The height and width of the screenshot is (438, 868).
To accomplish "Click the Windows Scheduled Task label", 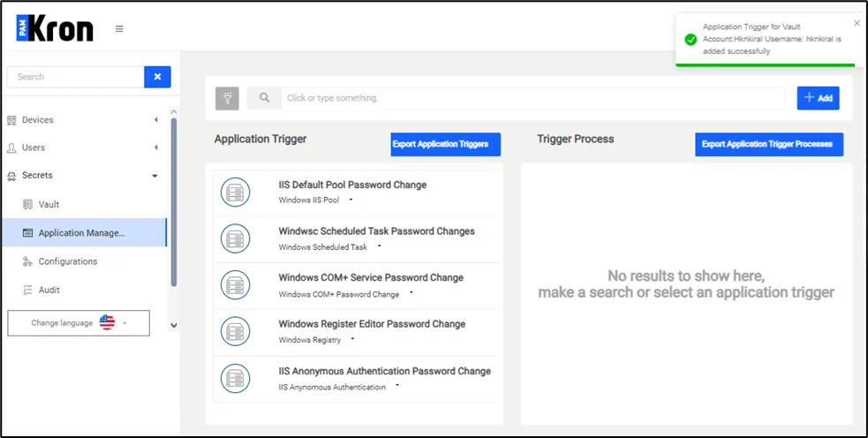I will pyautogui.click(x=322, y=246).
